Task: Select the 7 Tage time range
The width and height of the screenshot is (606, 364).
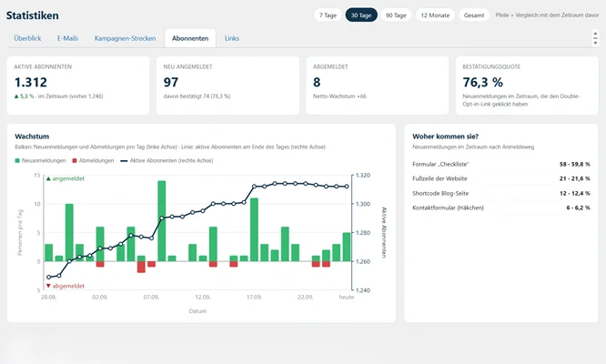Action: coord(328,15)
